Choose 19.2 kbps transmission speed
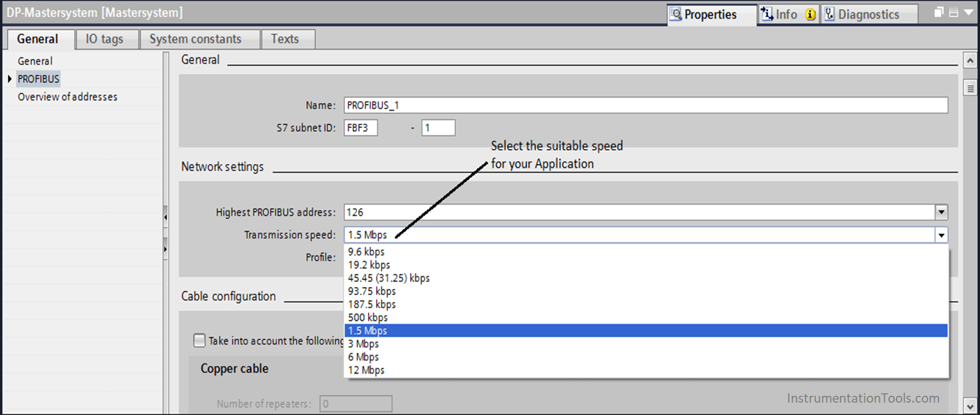 (x=646, y=265)
